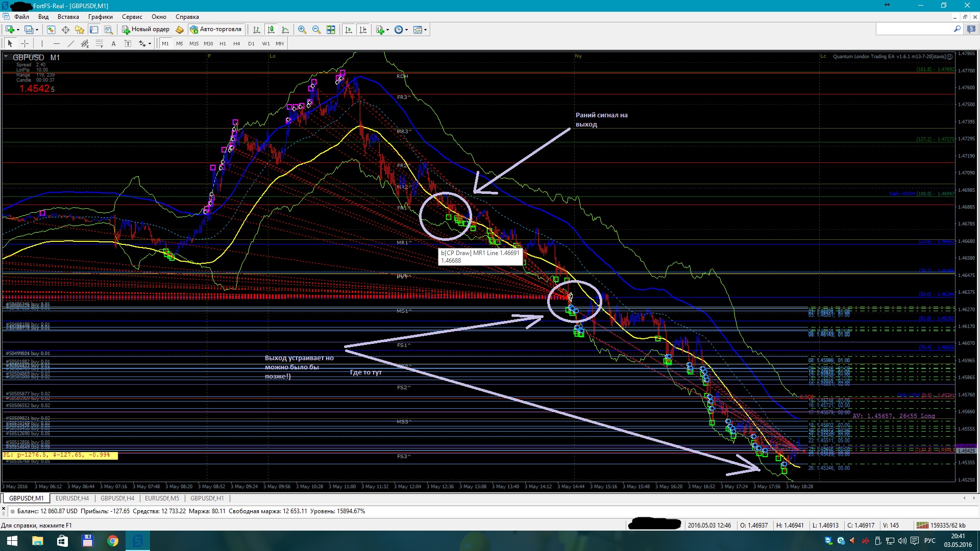Tile chart windows
The width and height of the screenshot is (980, 551).
click(x=331, y=30)
